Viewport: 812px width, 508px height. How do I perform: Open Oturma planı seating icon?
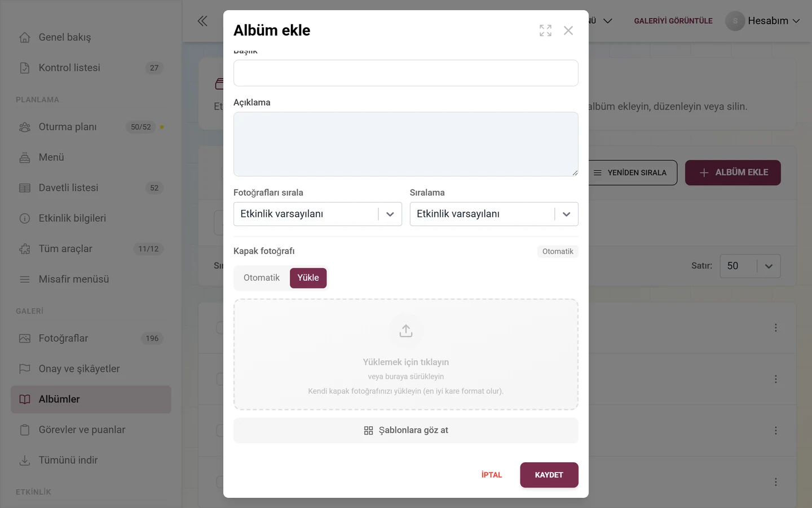(x=25, y=127)
